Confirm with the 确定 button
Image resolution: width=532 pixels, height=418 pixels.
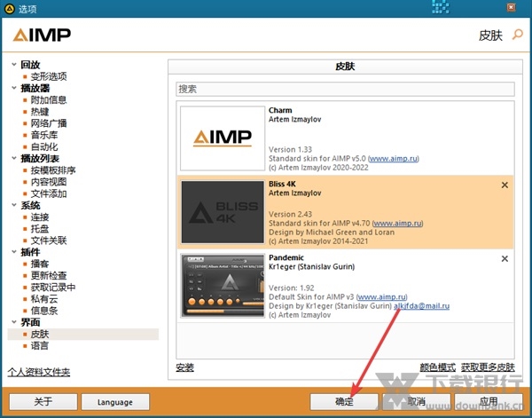click(x=344, y=402)
